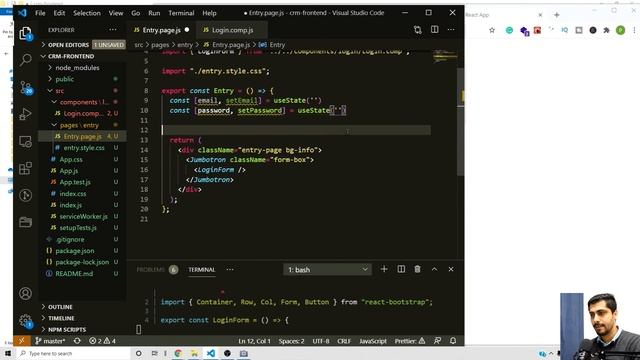Click errors and warnings count in status bar
The image size is (640, 360).
(x=102, y=340)
